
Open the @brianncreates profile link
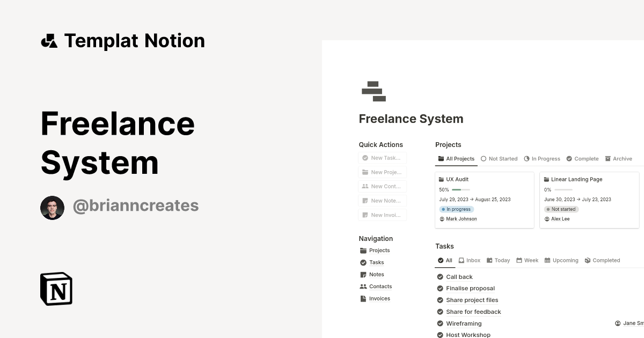click(x=136, y=206)
